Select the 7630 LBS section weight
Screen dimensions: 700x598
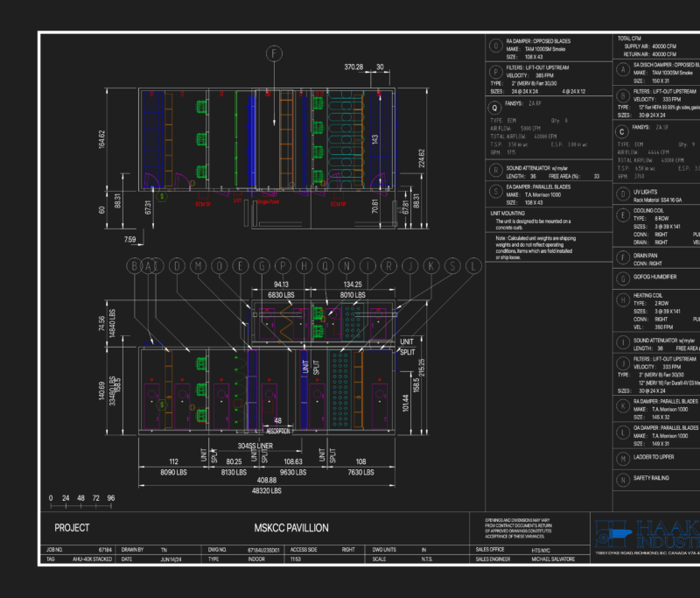point(360,473)
